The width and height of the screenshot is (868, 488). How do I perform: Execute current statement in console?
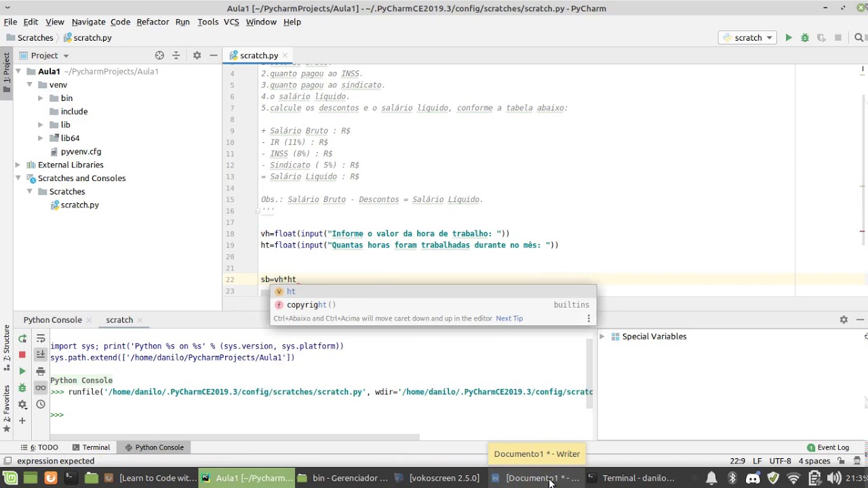[x=22, y=371]
